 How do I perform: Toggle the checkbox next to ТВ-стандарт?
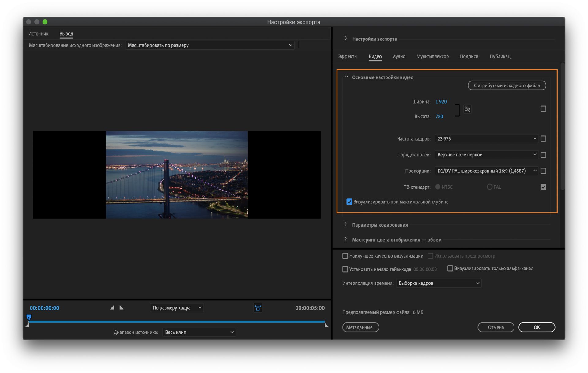pos(543,187)
